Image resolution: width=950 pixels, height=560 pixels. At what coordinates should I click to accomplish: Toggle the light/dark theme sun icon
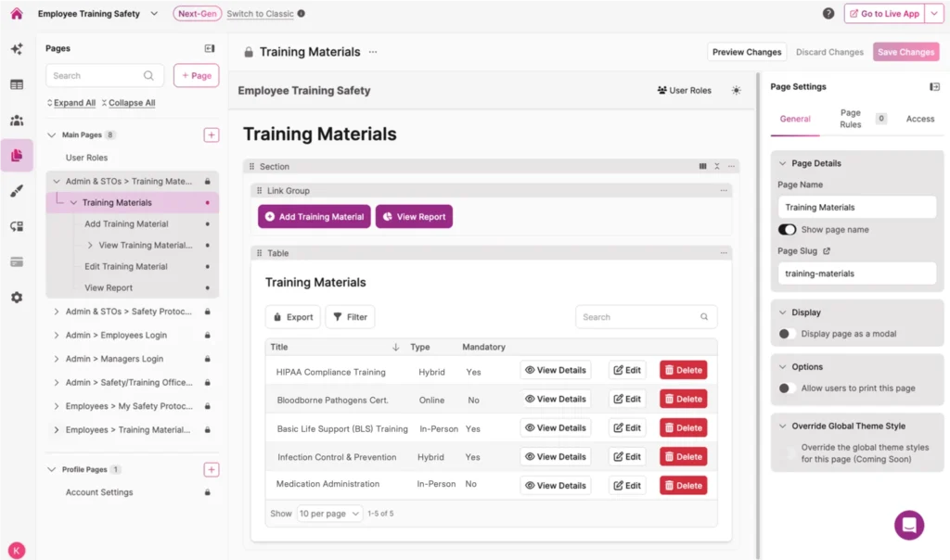tap(736, 91)
